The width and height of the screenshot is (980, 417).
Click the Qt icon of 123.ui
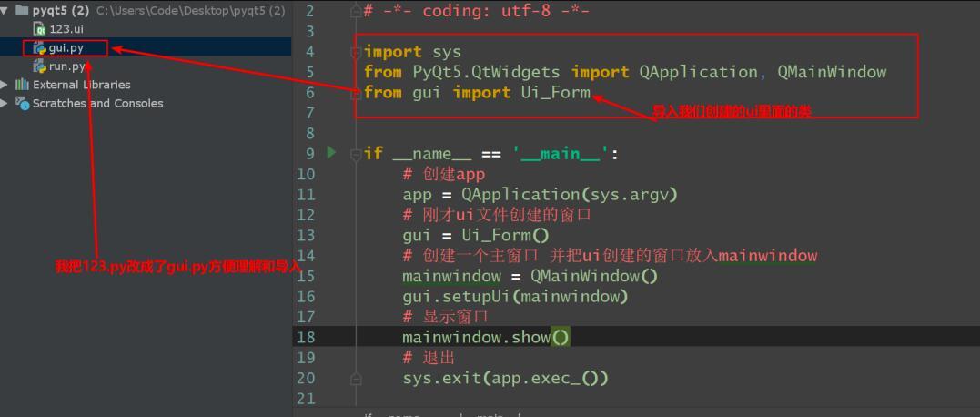[41, 29]
